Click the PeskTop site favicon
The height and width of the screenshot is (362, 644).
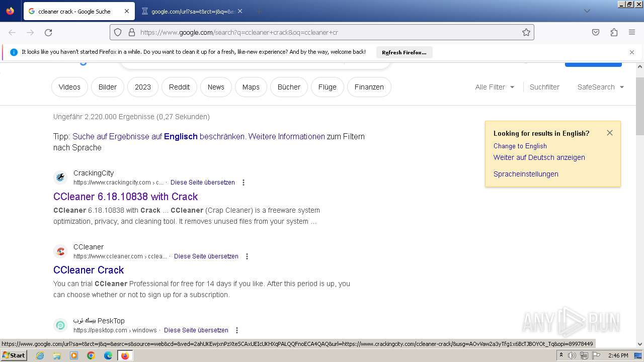pos(60,325)
